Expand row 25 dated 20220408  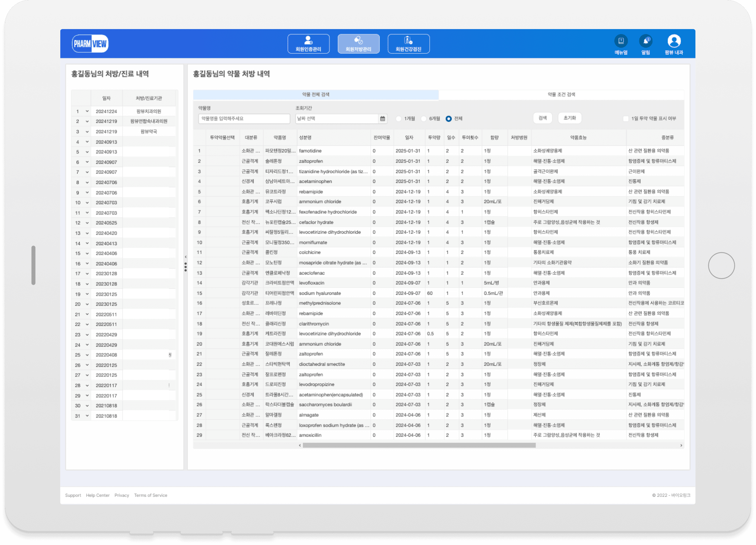[x=87, y=355]
